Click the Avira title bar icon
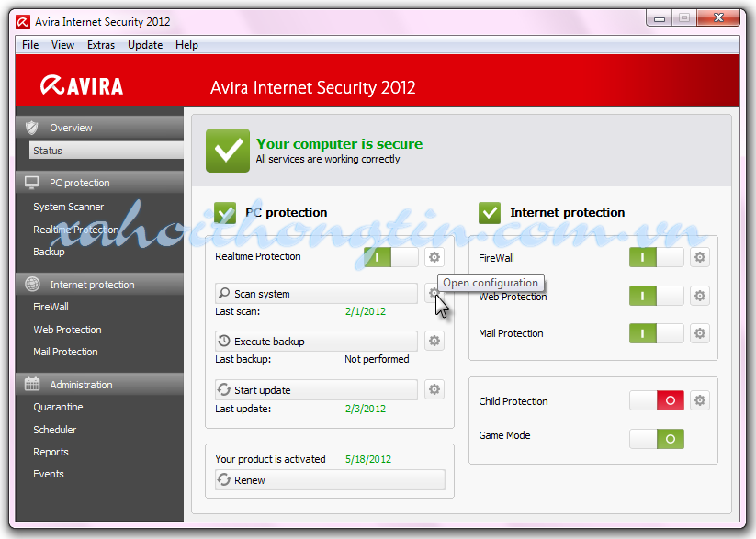Screen dimensions: 756x539 tap(23, 22)
